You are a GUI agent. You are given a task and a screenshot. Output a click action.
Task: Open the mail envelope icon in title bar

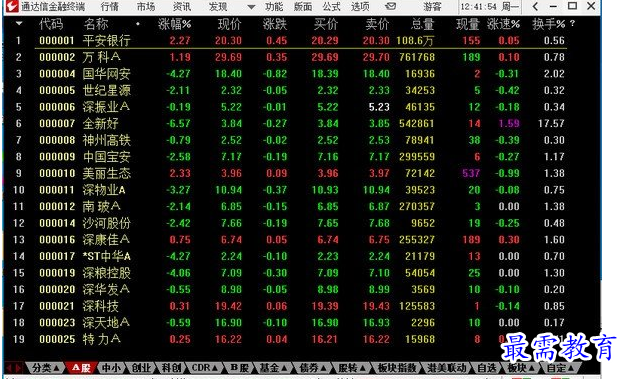point(391,6)
